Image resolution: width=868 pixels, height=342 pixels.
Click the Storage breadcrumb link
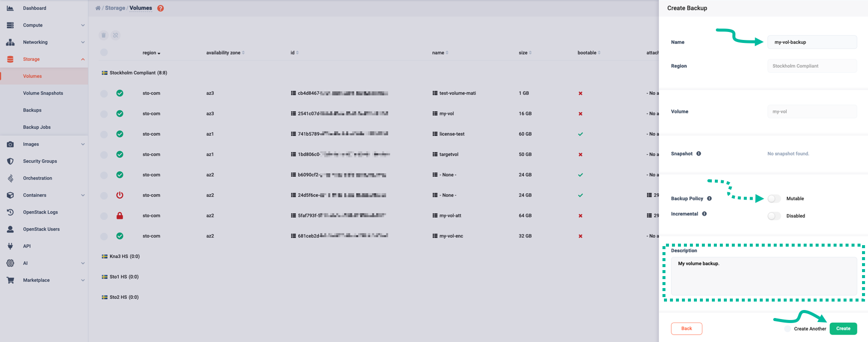tap(115, 8)
